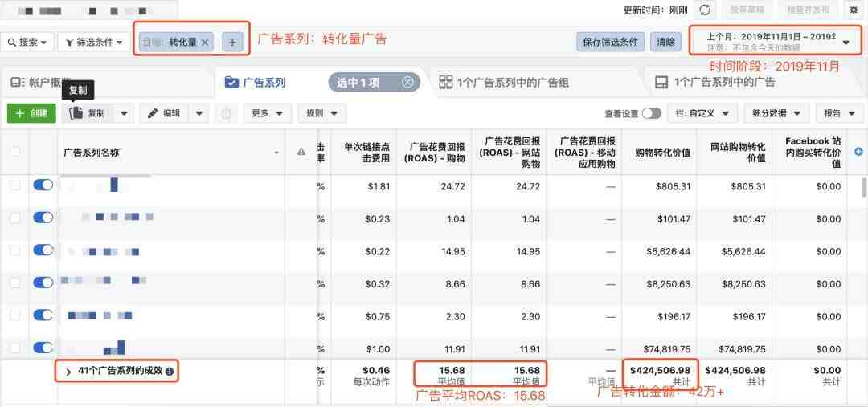
Task: Toggle the 查看设置 switch
Action: click(x=651, y=113)
